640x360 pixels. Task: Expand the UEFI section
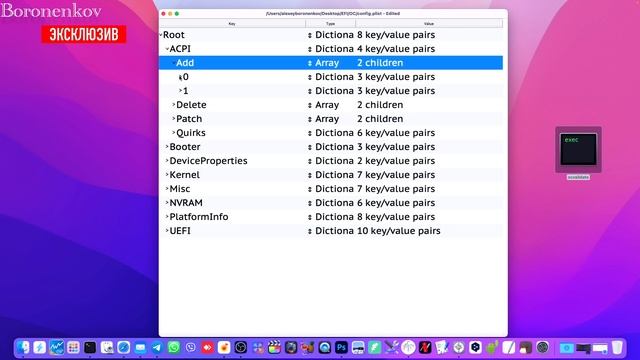coord(167,231)
